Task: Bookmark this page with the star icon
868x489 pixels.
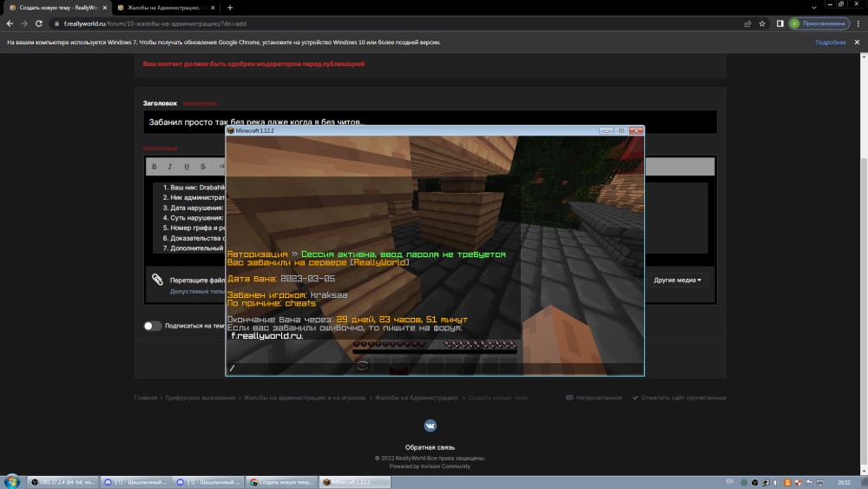Action: 762,23
